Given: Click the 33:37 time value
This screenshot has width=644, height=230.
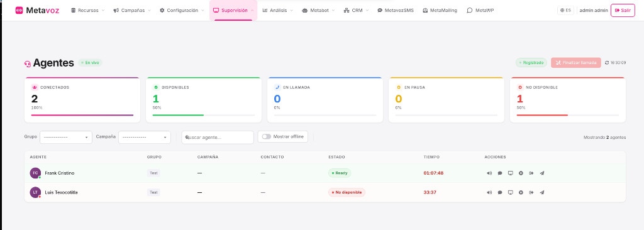Looking at the screenshot, I should click(x=430, y=192).
